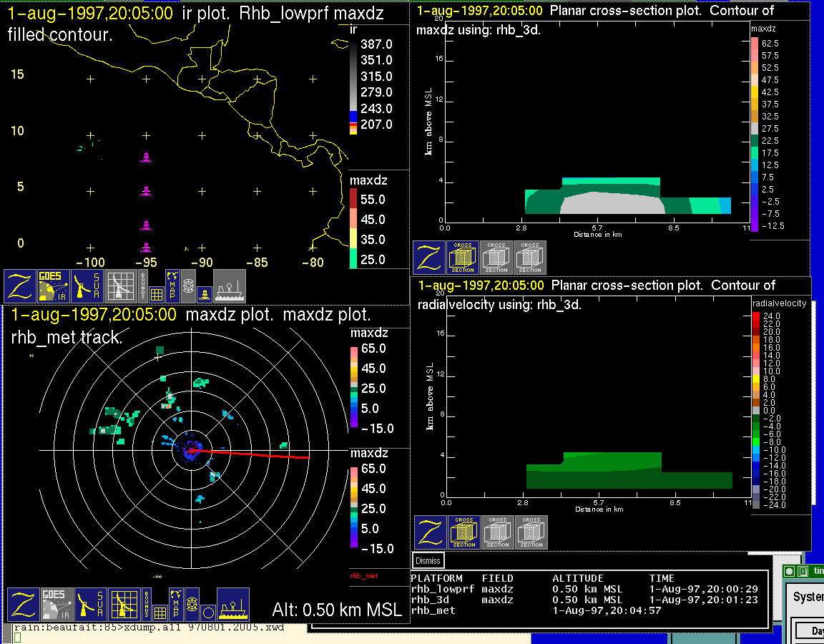
Task: Click the rightmost gray Cross Section icon under the maxdz contour
Action: coord(530,258)
